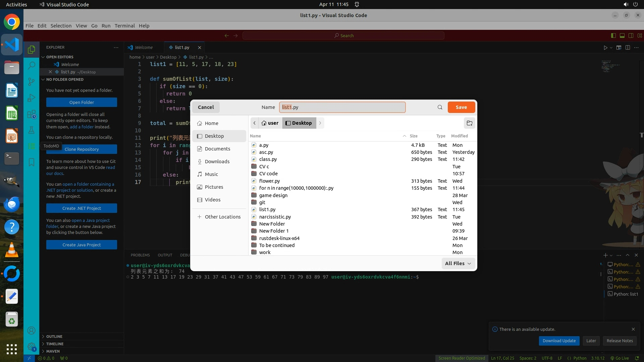Image resolution: width=644 pixels, height=362 pixels.
Task: Click the Download Update button
Action: point(559,341)
